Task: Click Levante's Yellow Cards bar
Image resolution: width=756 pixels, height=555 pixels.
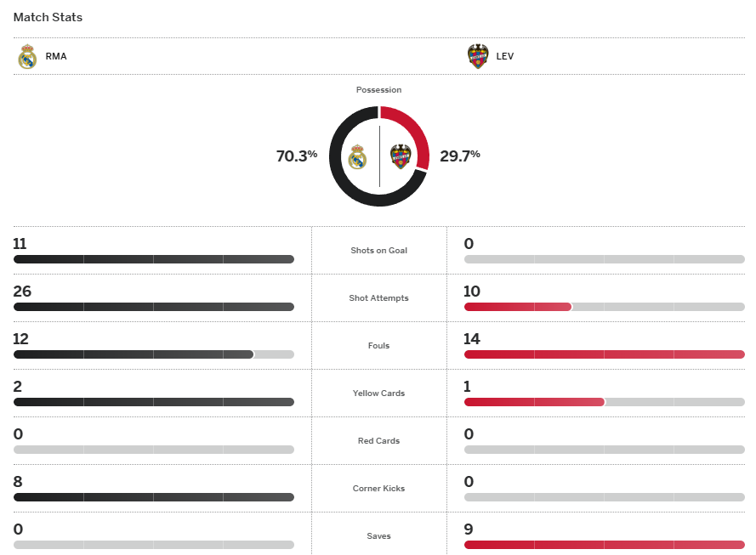Action: click(x=534, y=402)
